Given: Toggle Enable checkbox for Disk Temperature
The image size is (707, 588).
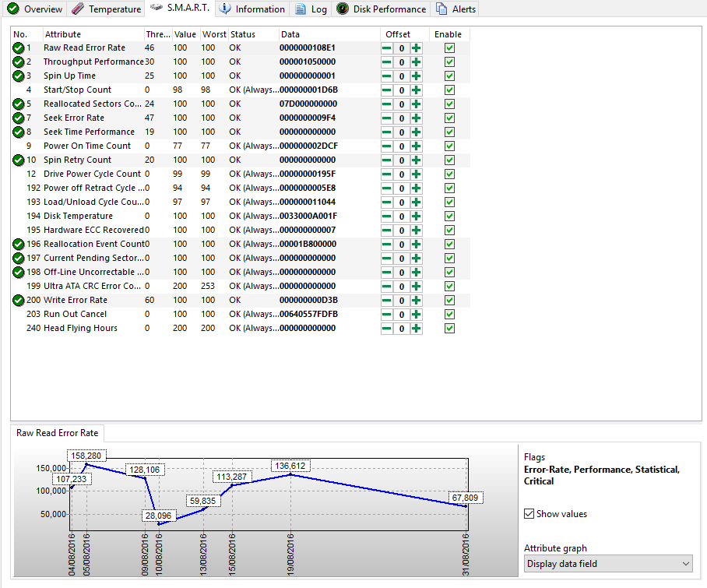Looking at the screenshot, I should (449, 216).
